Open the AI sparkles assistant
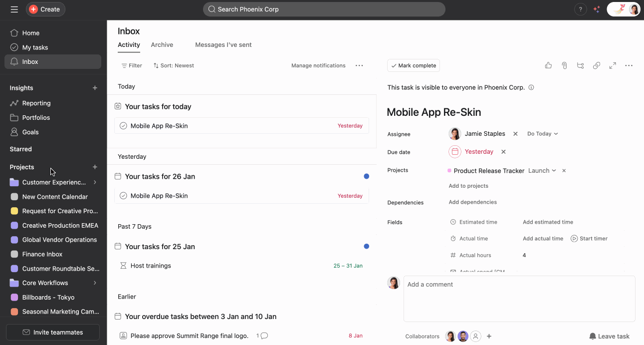Image resolution: width=644 pixels, height=345 pixels. pos(597,9)
